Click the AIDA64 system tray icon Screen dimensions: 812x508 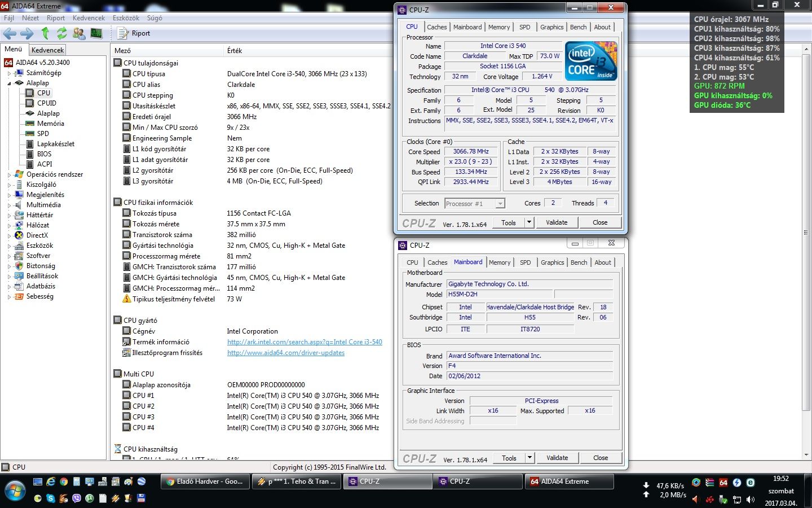pos(723,483)
